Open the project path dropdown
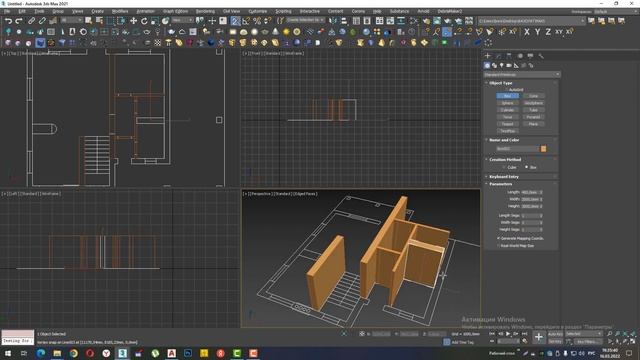 click(x=531, y=20)
